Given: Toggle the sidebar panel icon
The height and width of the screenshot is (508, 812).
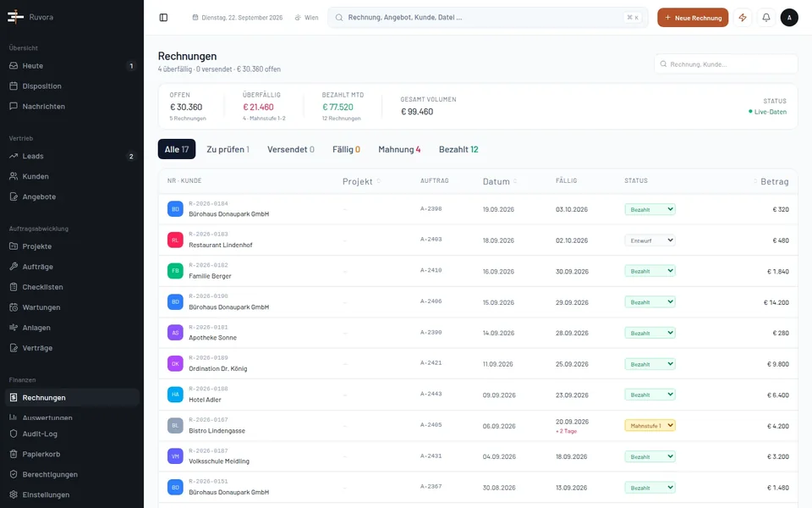Looking at the screenshot, I should 163,18.
